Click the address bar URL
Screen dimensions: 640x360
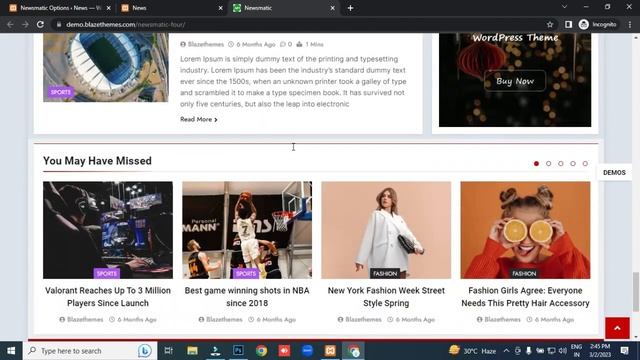126,24
